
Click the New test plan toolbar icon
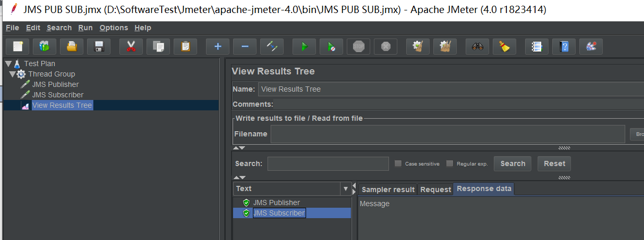[17, 46]
